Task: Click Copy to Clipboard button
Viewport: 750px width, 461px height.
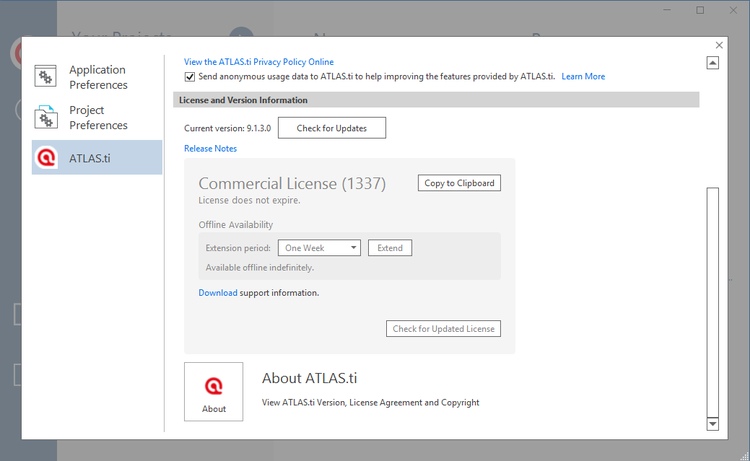Action: 458,183
